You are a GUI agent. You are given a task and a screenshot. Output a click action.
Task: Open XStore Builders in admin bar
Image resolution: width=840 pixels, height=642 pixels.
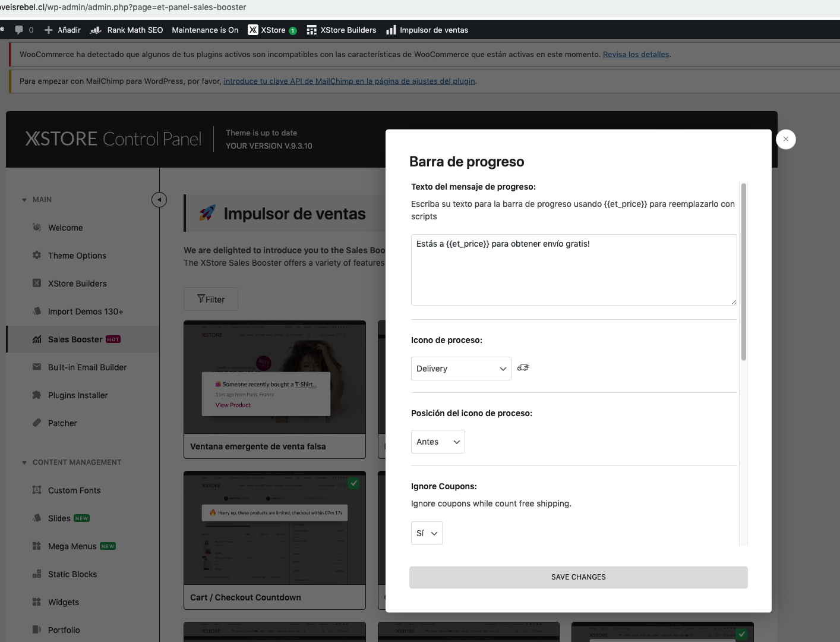tap(342, 30)
